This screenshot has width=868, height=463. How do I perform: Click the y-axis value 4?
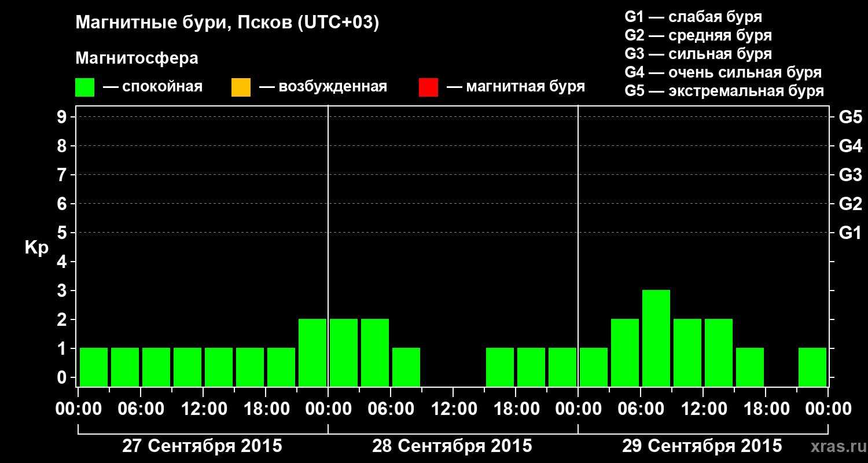click(63, 262)
